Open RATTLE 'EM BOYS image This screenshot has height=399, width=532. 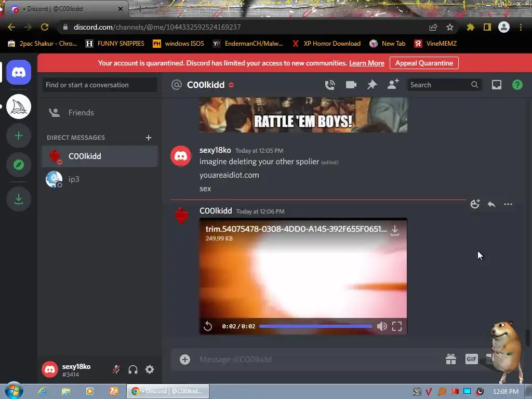click(303, 115)
